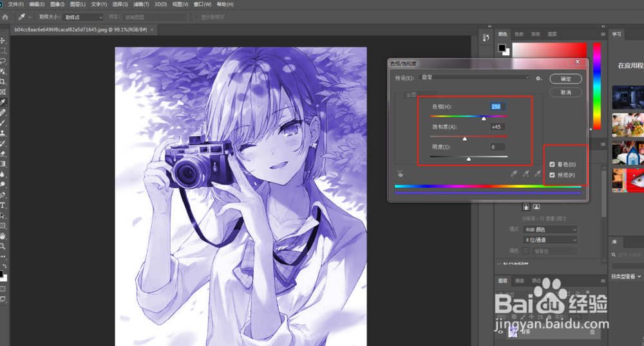Toggle the 显示取样环 checkbox
The image size is (644, 346).
(196, 17)
